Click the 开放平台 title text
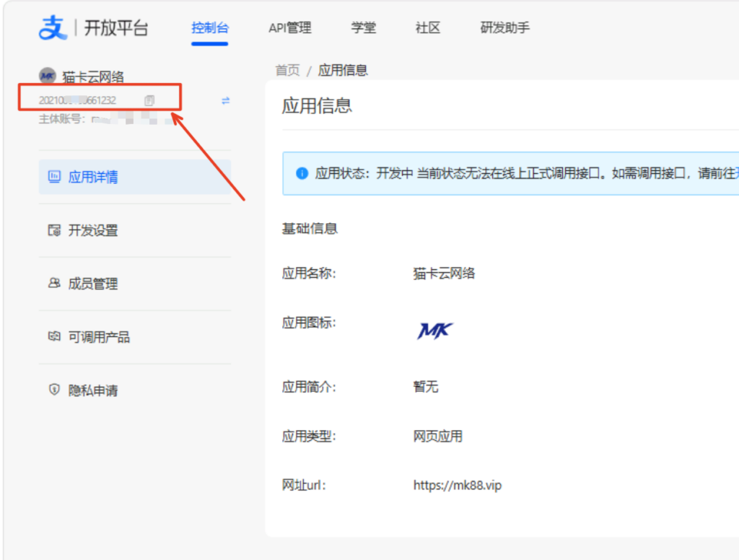Screen dimensions: 739x560 [116, 28]
